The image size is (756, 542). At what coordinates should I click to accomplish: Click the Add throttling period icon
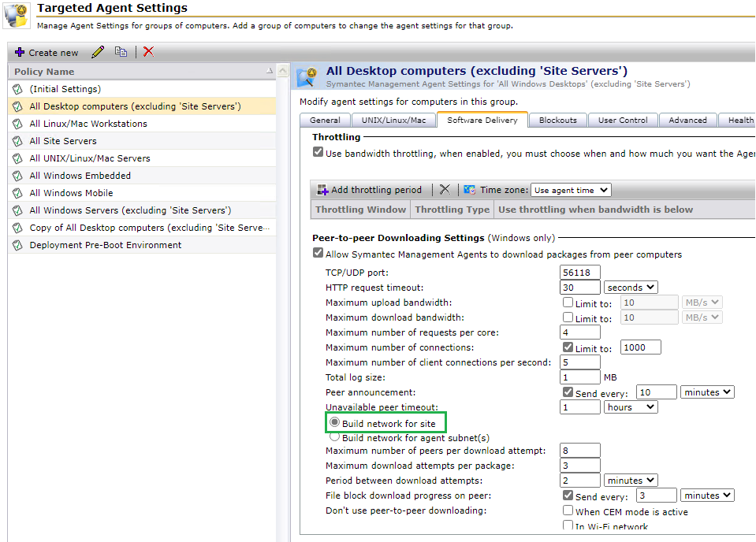pyautogui.click(x=322, y=190)
